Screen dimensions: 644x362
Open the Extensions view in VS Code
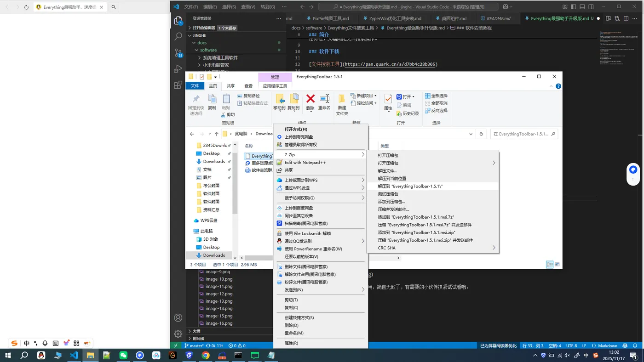tap(178, 85)
